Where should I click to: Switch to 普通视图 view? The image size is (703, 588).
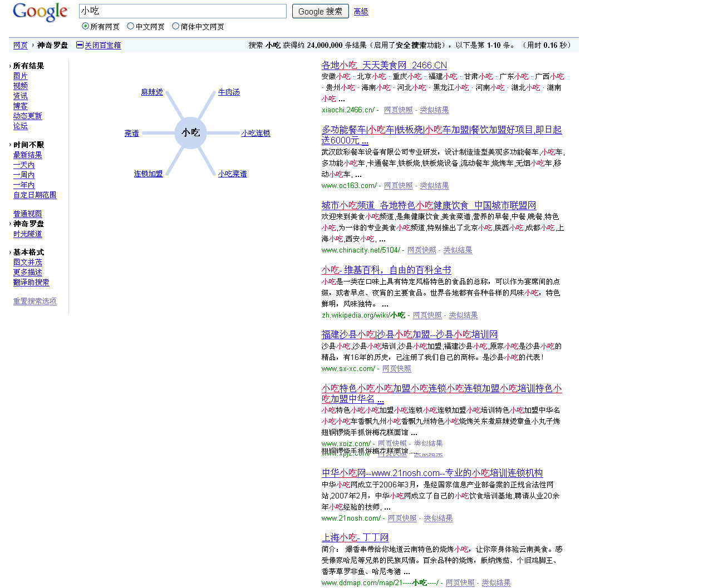[x=27, y=214]
